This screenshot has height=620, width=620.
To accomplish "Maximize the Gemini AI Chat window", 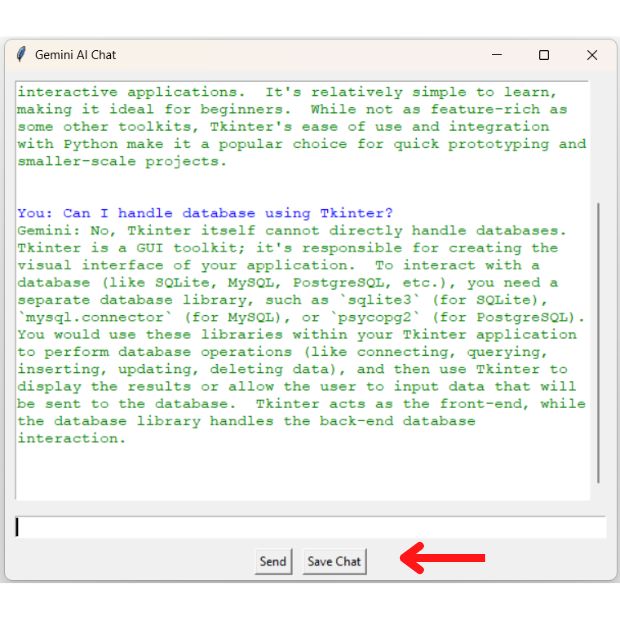I will 544,55.
